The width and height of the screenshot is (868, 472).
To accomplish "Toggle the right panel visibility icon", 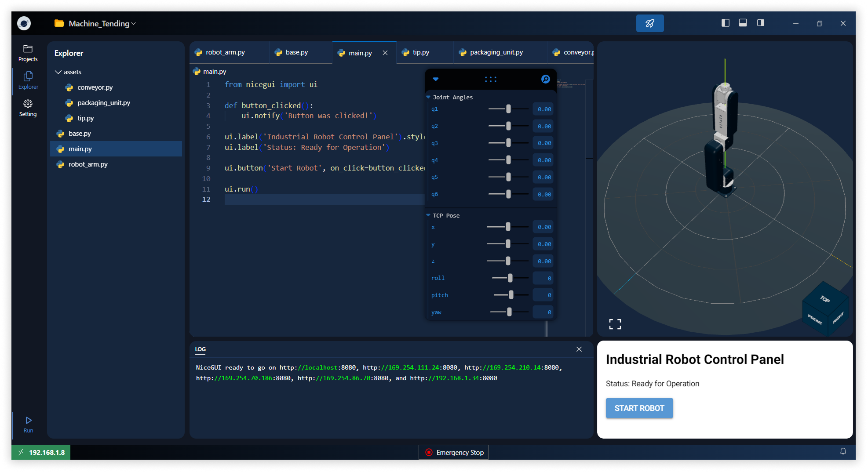I will [760, 22].
